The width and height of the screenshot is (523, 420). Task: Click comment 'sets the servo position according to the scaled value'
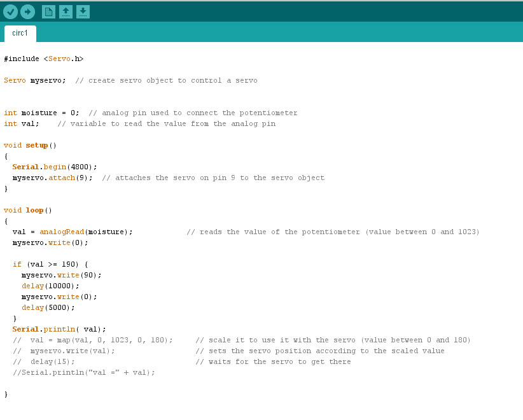click(326, 351)
